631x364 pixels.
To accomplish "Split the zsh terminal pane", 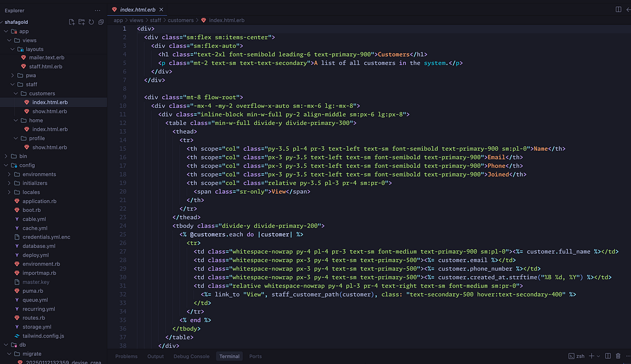I will pyautogui.click(x=609, y=356).
